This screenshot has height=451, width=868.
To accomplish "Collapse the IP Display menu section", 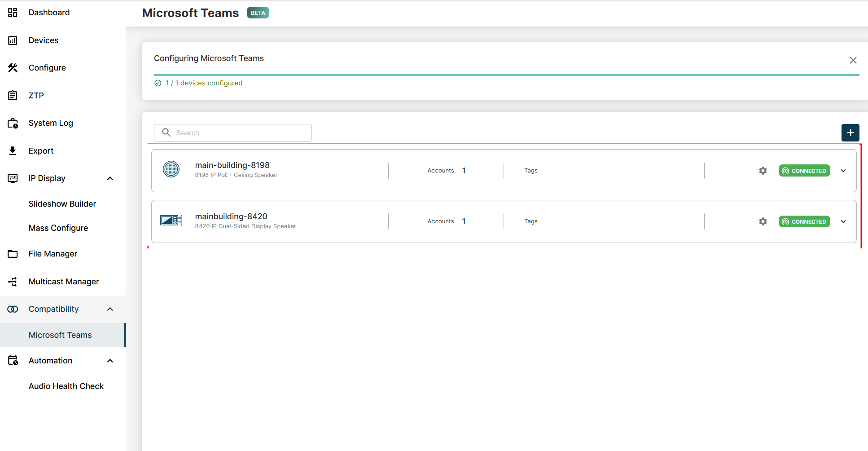I will 110,178.
